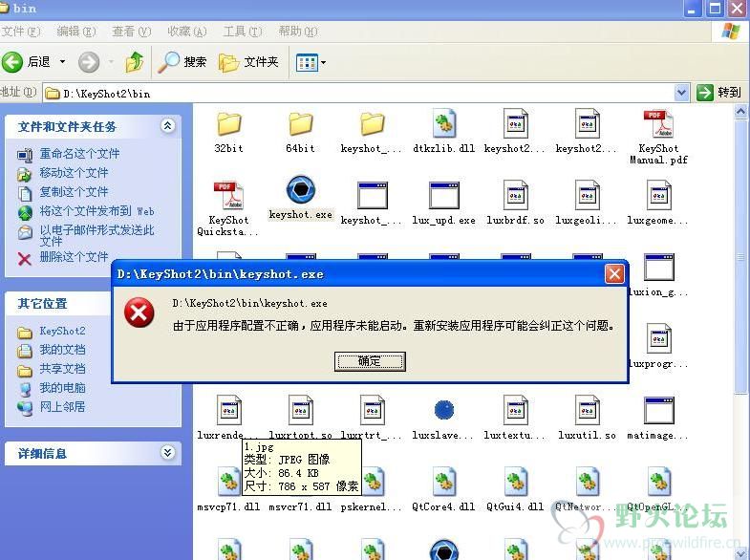750x560 pixels.
Task: Open My Documents (我的文档) link
Action: (62, 350)
